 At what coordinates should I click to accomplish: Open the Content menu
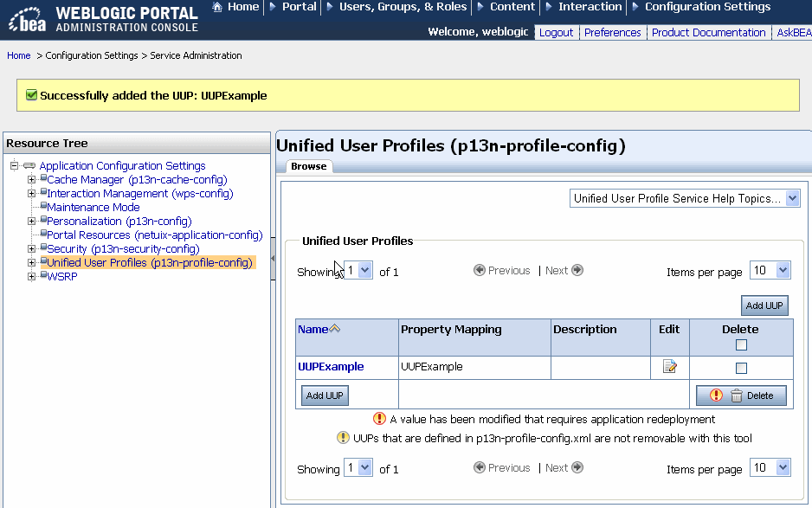(x=512, y=7)
